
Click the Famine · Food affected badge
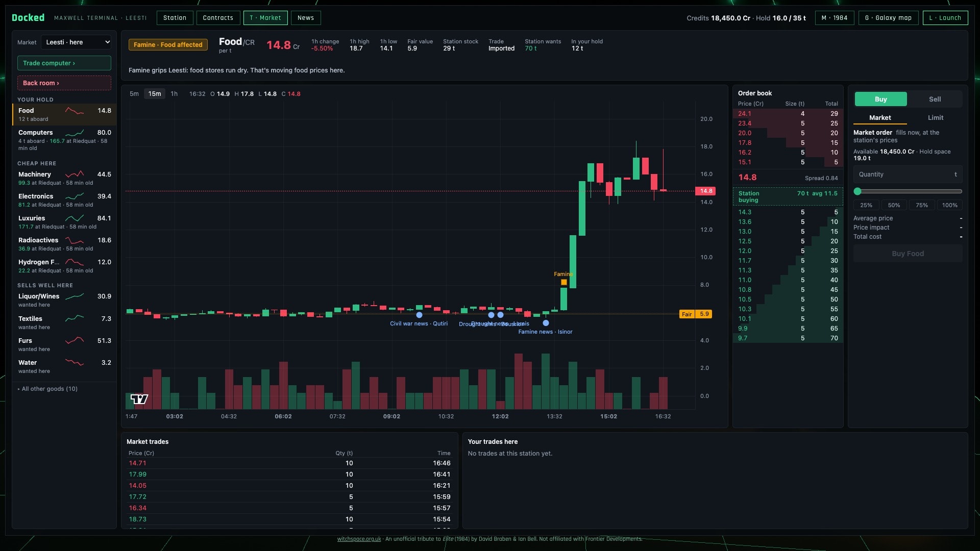[168, 45]
